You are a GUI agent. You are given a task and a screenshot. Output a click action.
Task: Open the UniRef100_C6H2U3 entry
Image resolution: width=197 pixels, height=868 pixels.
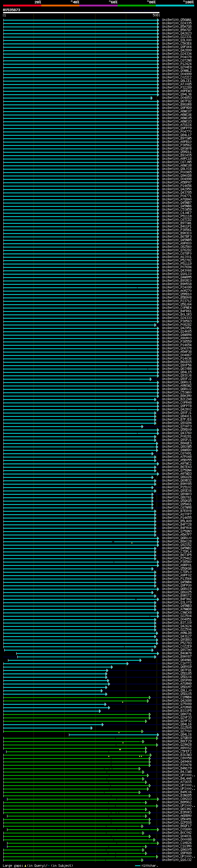[177, 799]
